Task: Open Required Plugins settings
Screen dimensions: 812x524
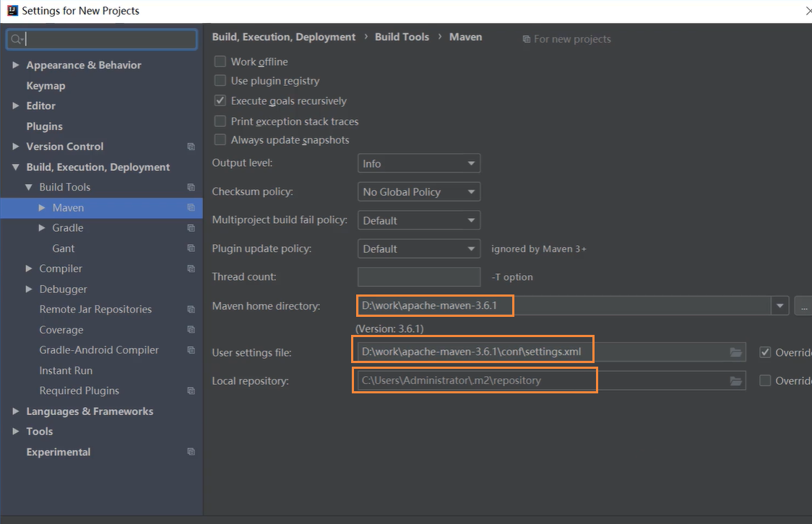Action: pos(79,390)
